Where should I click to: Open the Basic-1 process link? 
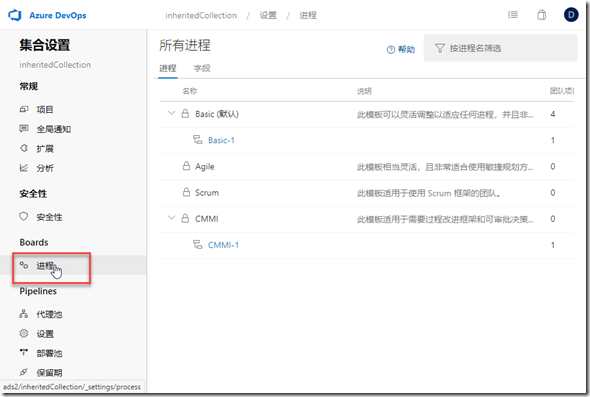[221, 140]
